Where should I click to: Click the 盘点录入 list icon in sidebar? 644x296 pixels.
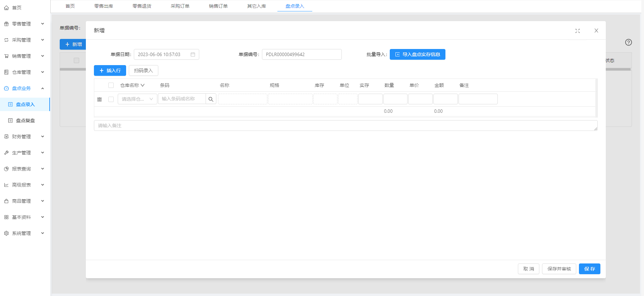[10, 104]
